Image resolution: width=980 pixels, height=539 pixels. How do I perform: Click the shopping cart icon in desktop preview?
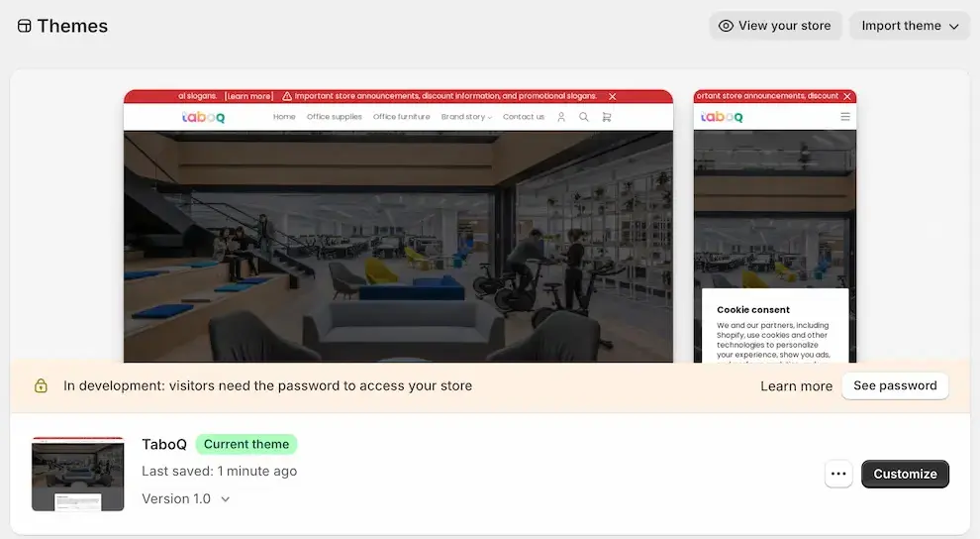coord(607,117)
